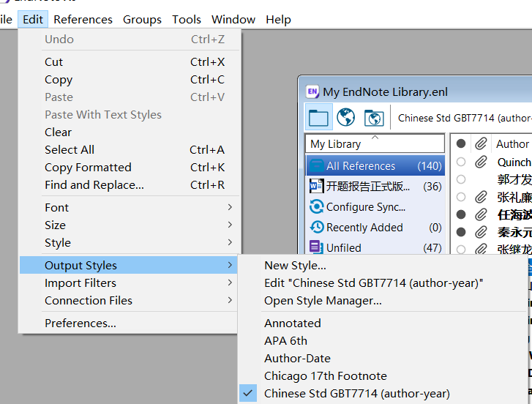Open the Window menu
The image size is (532, 404).
coord(233,19)
